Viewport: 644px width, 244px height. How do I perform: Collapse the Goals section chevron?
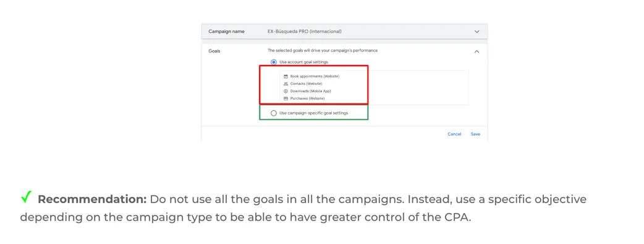tap(477, 51)
